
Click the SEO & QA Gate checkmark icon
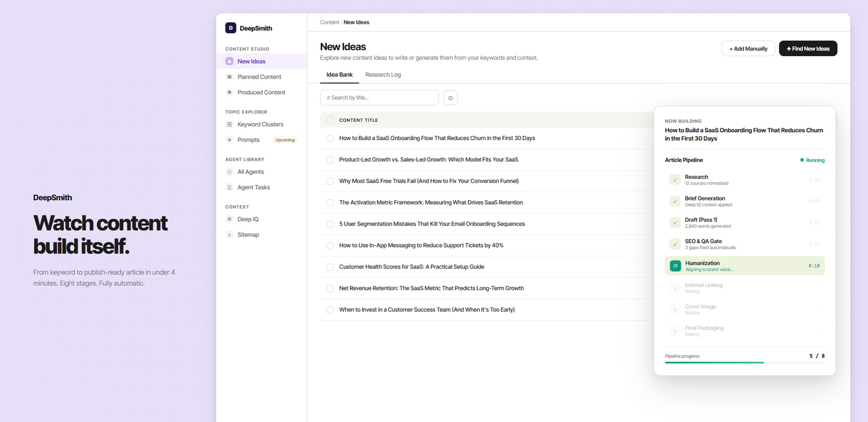pos(675,244)
